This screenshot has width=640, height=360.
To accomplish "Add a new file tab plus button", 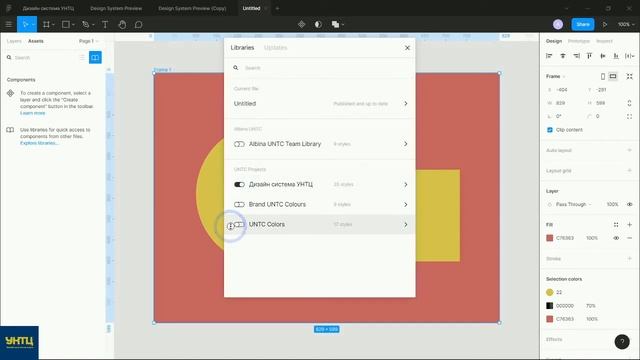I will [x=277, y=8].
